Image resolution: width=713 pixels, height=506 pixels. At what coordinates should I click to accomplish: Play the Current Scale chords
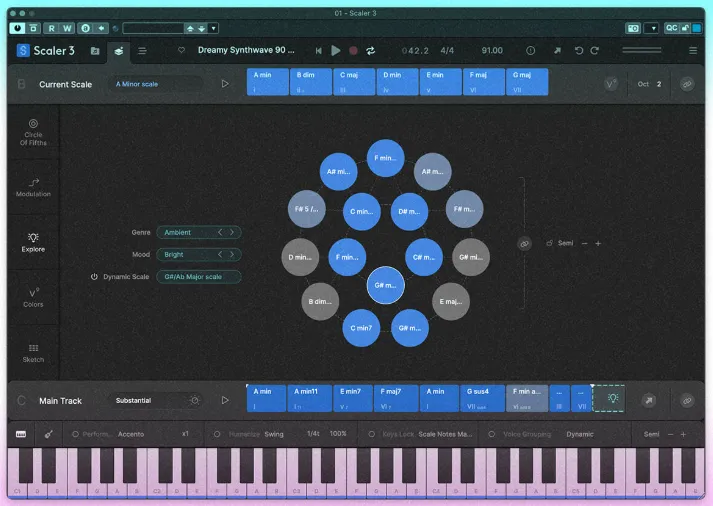pyautogui.click(x=225, y=84)
